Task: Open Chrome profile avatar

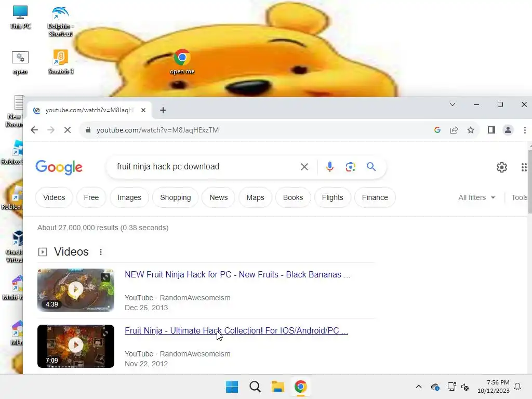Action: 508,130
